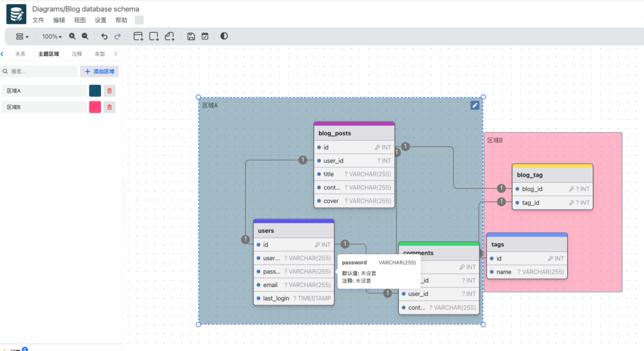This screenshot has width=644, height=351.
Task: Open the 视图 menu
Action: [80, 20]
